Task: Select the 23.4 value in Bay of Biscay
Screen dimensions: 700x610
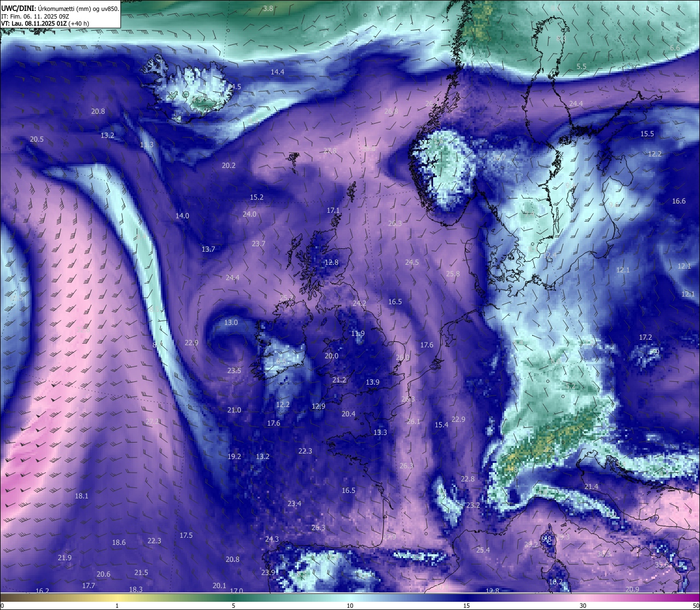Action: point(294,504)
